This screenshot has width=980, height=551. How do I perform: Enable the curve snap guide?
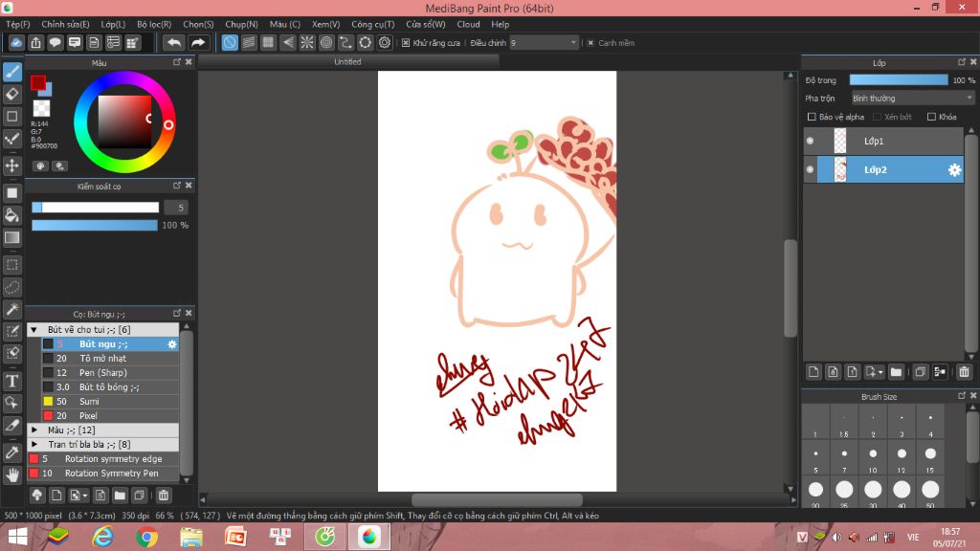tap(345, 42)
